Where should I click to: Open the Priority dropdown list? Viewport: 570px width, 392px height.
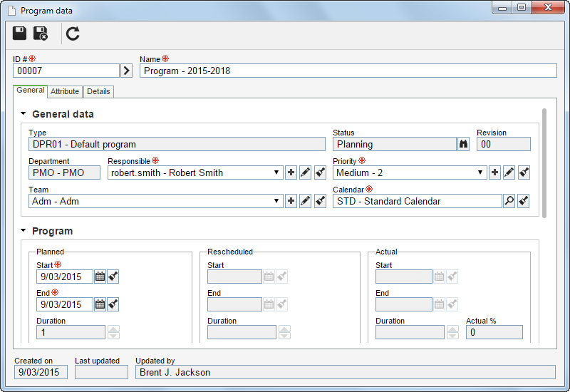(x=480, y=172)
